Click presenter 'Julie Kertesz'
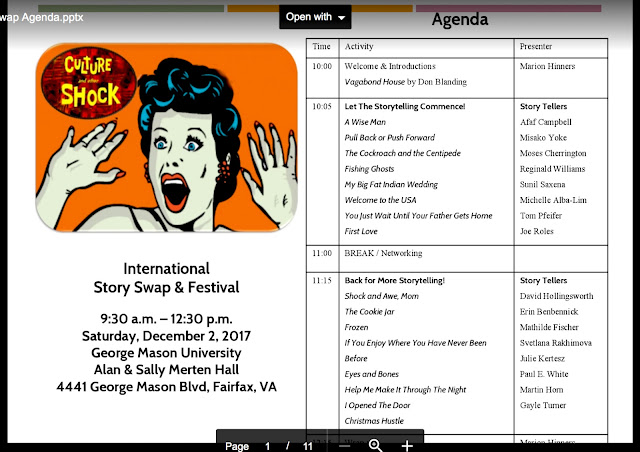 click(542, 358)
